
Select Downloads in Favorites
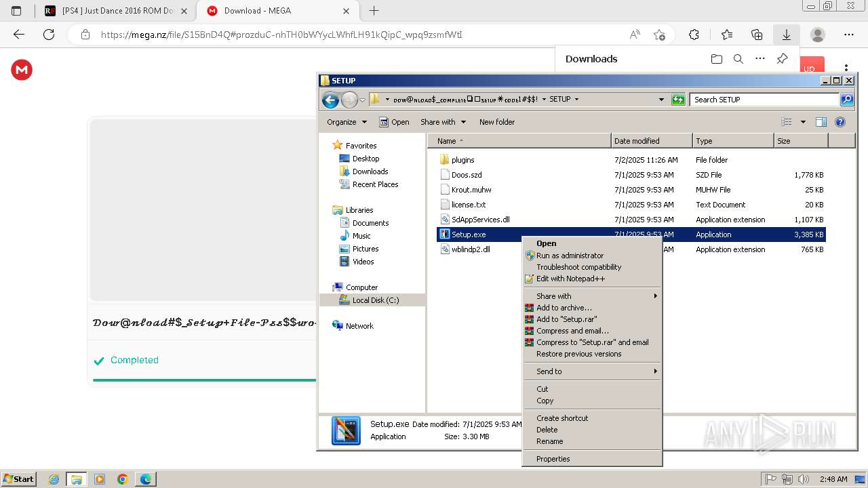point(370,171)
